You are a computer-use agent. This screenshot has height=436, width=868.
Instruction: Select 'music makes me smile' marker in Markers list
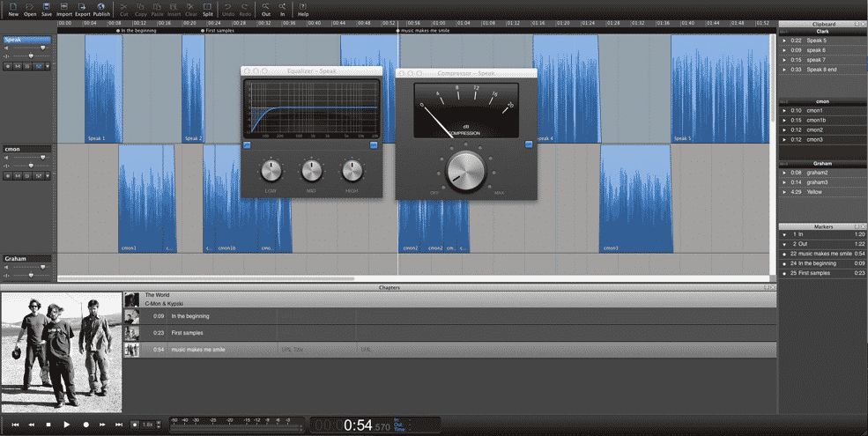[x=820, y=253]
